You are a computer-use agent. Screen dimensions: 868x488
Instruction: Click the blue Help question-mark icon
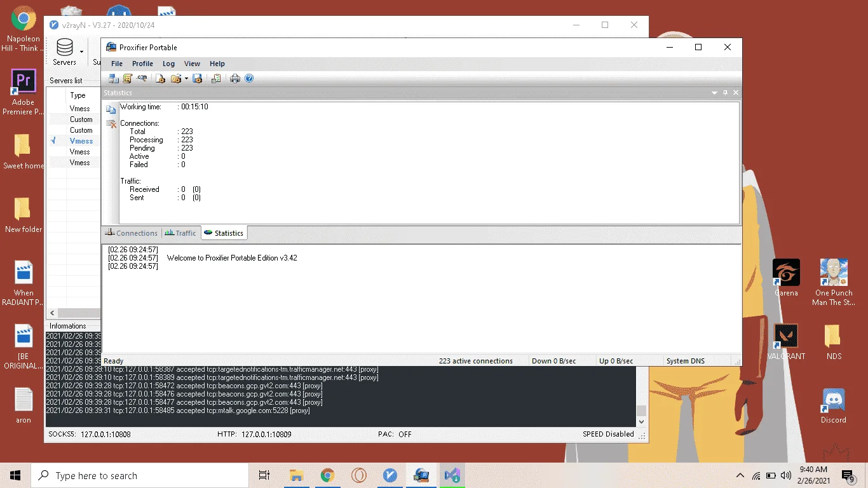tap(249, 78)
